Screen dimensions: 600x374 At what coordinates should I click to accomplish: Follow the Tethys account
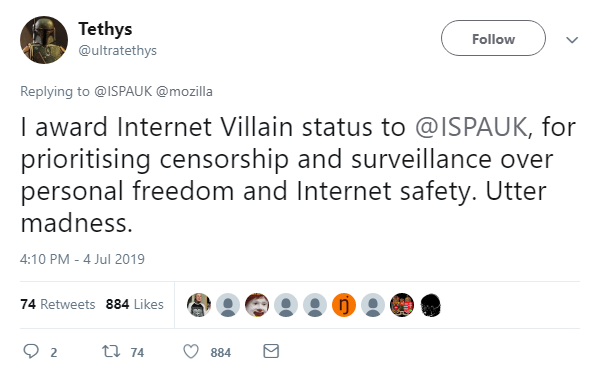pyautogui.click(x=493, y=38)
